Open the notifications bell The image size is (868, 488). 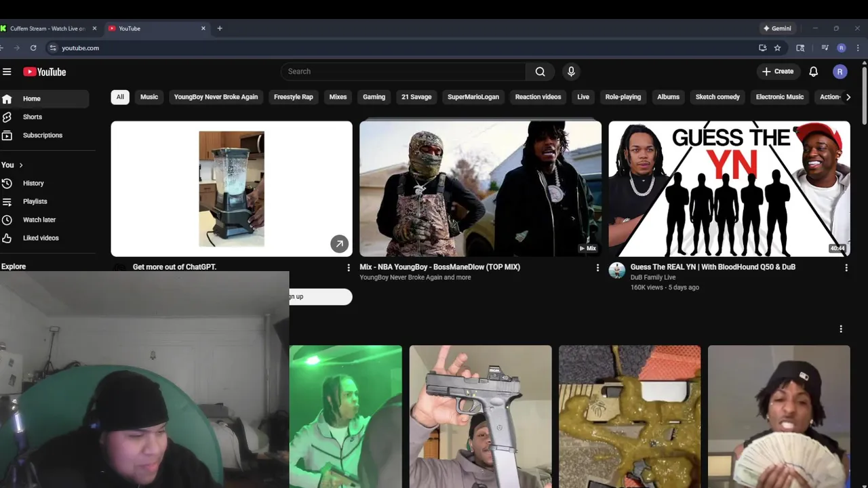click(x=813, y=71)
